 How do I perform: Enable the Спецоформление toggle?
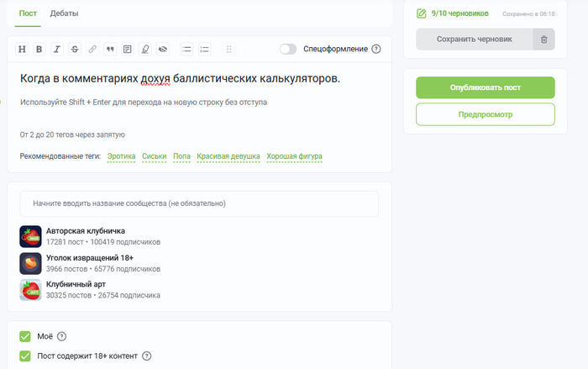pyautogui.click(x=288, y=49)
